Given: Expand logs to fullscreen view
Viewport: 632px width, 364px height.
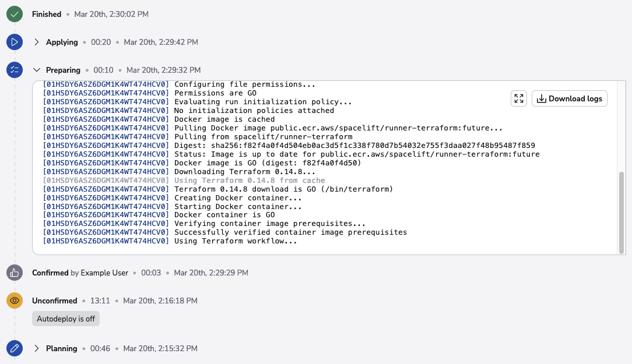Looking at the screenshot, I should click(519, 98).
